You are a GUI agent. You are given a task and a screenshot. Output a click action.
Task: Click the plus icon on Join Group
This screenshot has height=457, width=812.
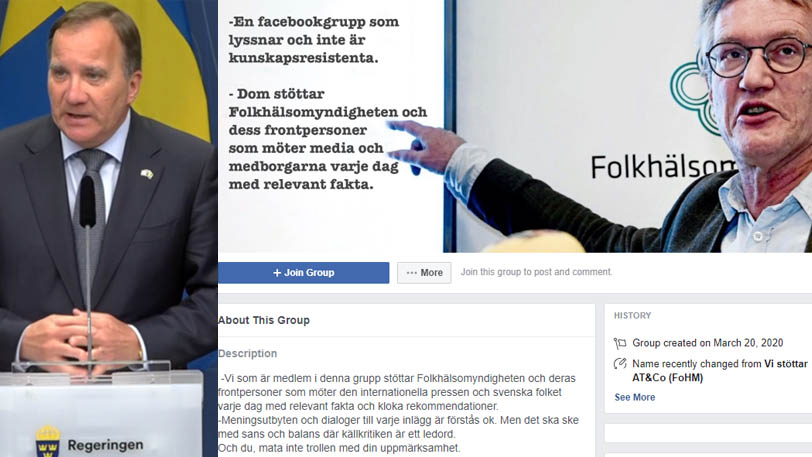(x=277, y=273)
